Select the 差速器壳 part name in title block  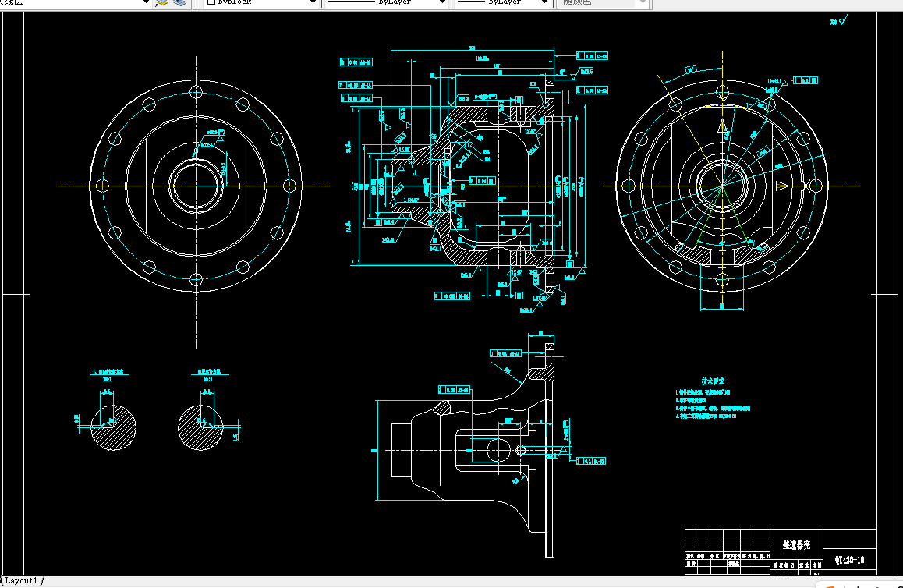pos(796,544)
